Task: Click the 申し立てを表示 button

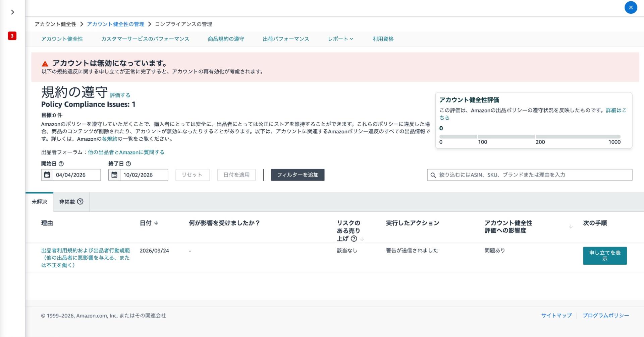Action: (x=605, y=256)
